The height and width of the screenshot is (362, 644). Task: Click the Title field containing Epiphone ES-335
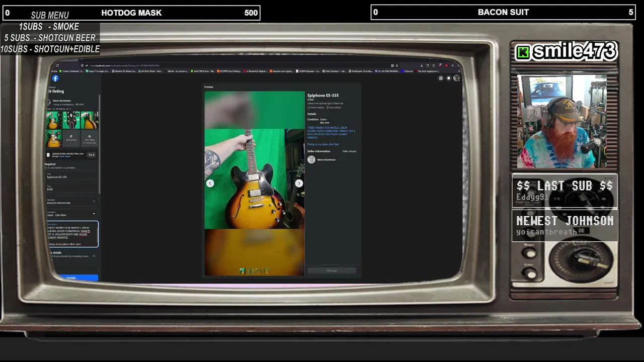tap(70, 175)
